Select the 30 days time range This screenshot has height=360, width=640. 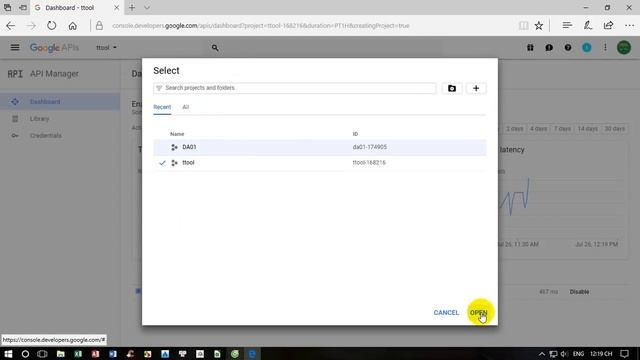pyautogui.click(x=614, y=129)
